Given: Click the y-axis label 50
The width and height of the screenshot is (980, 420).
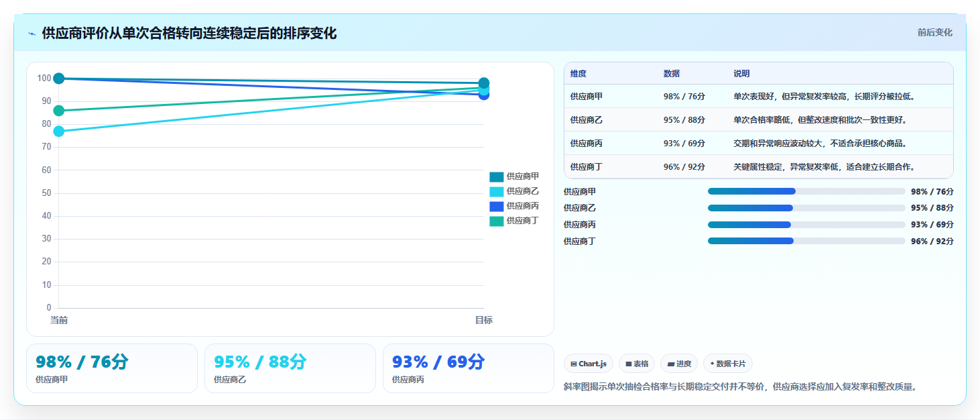Looking at the screenshot, I should (x=46, y=193).
